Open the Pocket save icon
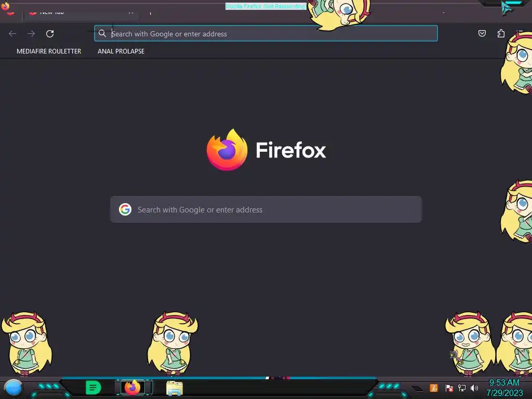 [x=482, y=33]
